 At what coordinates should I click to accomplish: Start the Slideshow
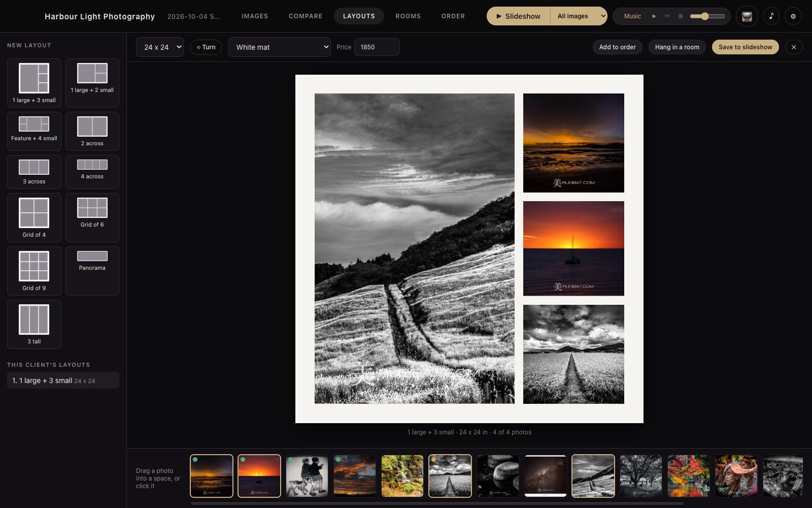point(518,16)
